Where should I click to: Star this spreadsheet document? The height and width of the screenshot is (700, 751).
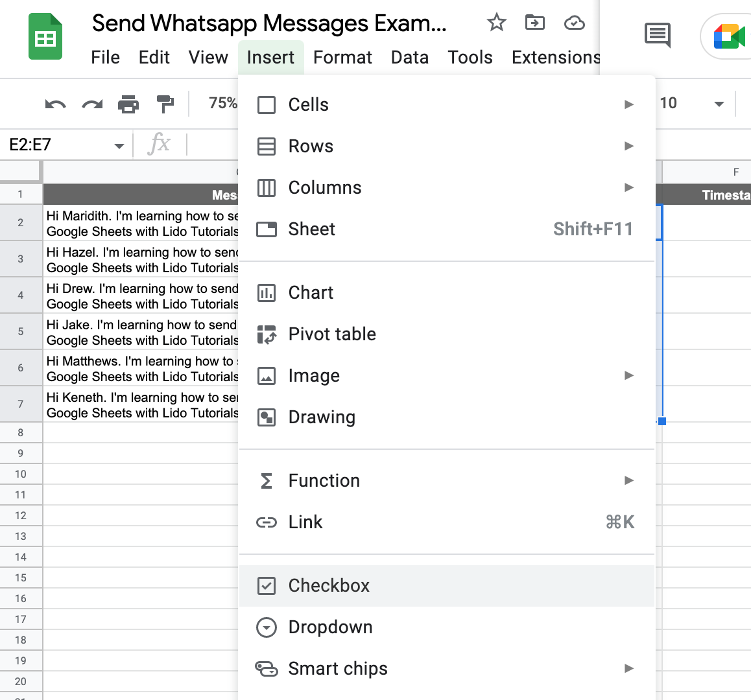[x=496, y=23]
